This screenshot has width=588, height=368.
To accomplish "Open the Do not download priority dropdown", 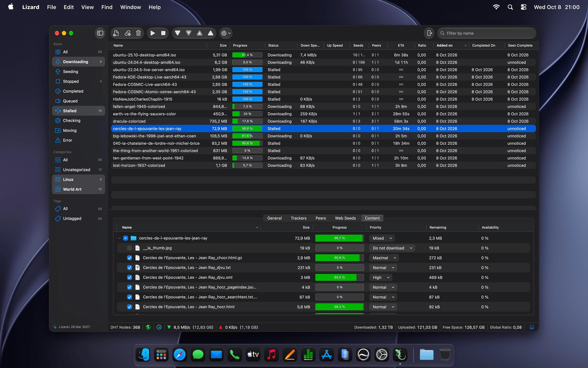I will [392, 248].
